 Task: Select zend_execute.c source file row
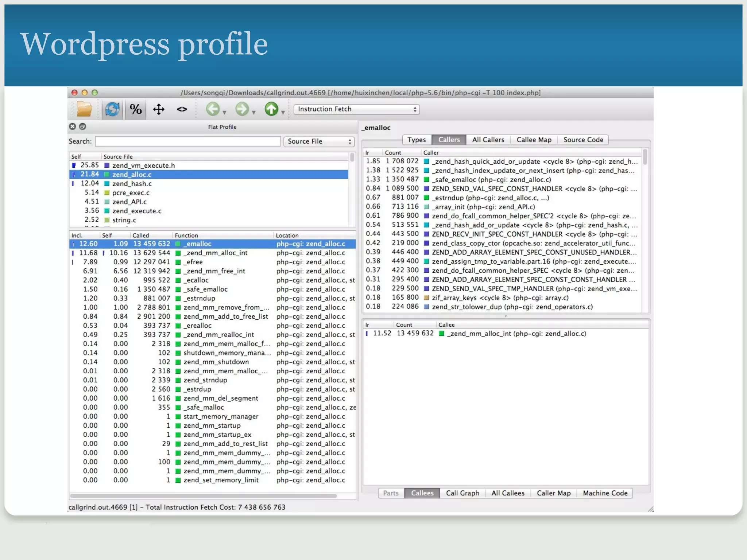tap(209, 211)
